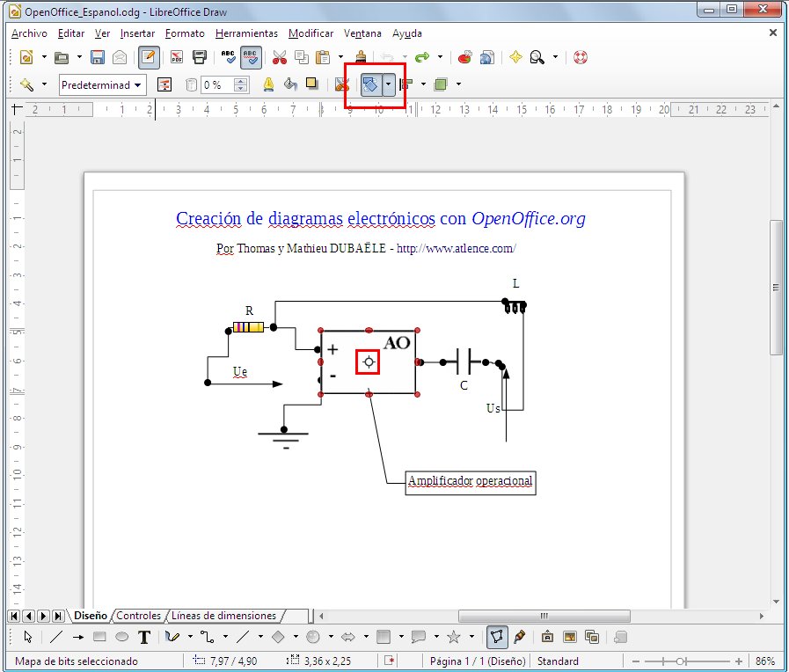
Task: Activate the Select arrow tool
Action: (28, 638)
